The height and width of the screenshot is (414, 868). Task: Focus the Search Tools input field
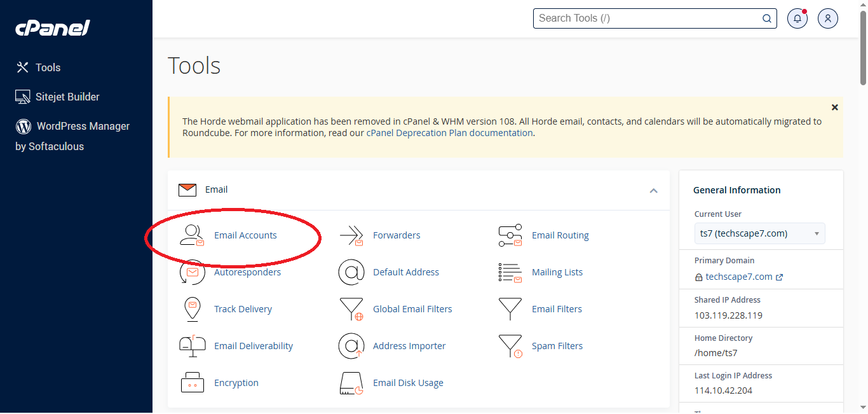[654, 18]
